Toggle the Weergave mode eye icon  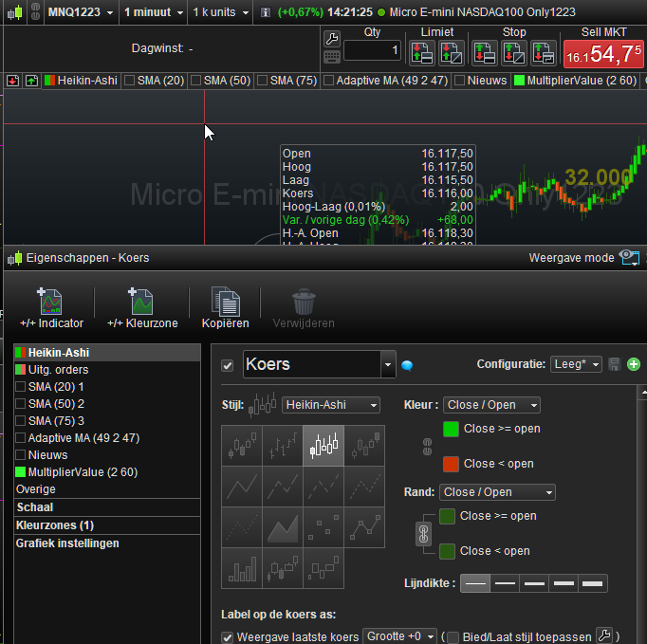[630, 258]
